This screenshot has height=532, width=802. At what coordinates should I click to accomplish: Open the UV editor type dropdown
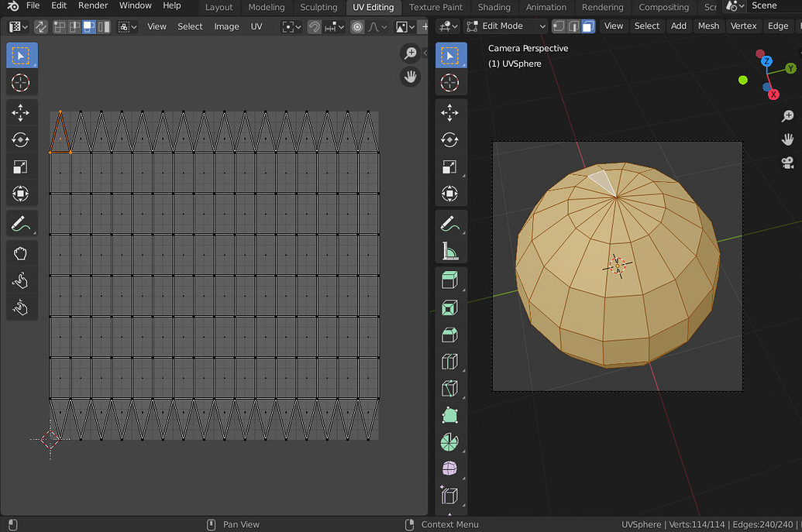pyautogui.click(x=15, y=26)
